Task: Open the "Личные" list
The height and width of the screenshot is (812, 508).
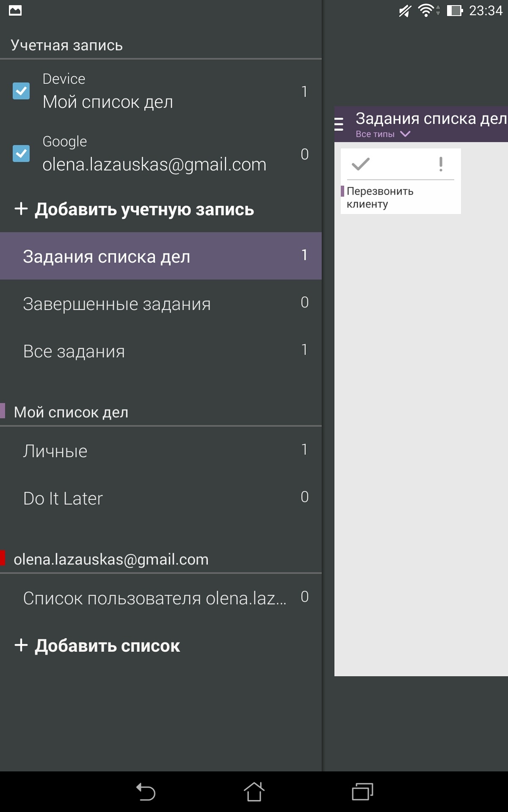Action: pos(161,451)
